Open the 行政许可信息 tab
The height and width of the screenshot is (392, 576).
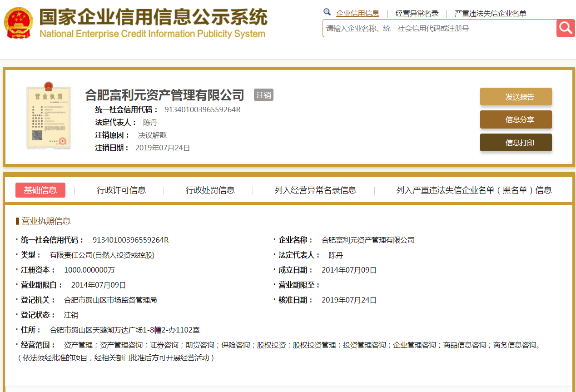121,190
